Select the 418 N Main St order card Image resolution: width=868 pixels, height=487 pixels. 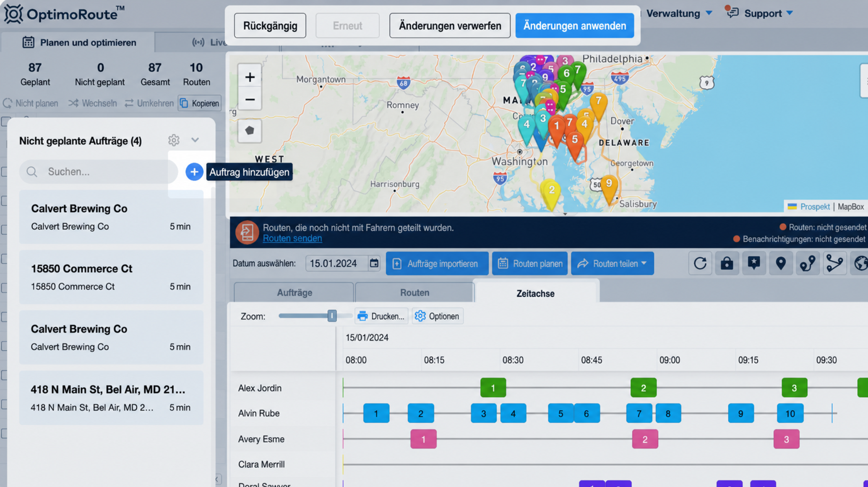coord(111,398)
